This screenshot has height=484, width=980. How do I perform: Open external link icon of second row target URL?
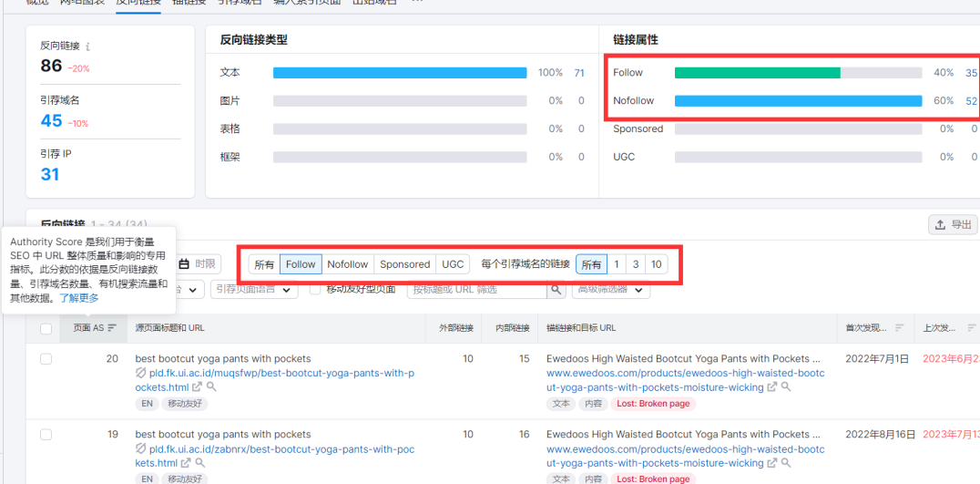pos(771,463)
